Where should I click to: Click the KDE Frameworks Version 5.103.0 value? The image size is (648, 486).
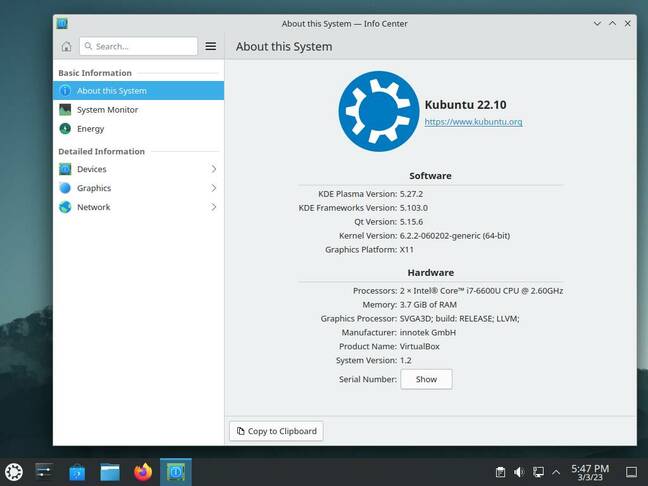coord(414,208)
